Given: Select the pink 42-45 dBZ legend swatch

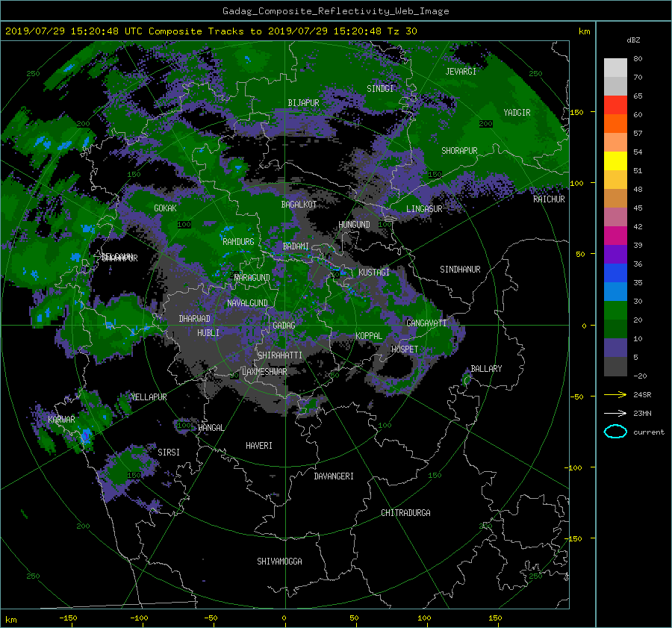Looking at the screenshot, I should click(615, 217).
